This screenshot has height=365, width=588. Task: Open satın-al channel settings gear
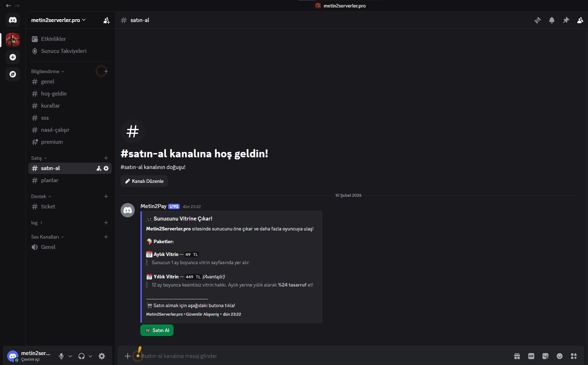pyautogui.click(x=106, y=168)
